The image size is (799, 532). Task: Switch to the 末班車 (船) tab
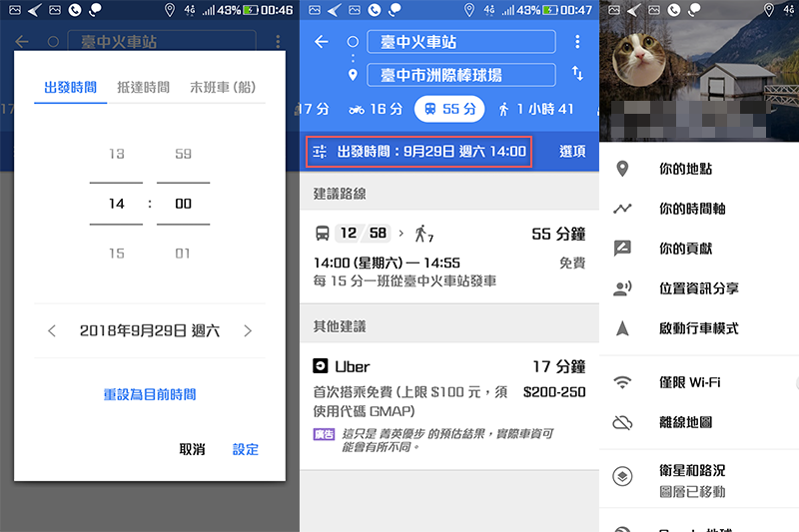click(223, 87)
